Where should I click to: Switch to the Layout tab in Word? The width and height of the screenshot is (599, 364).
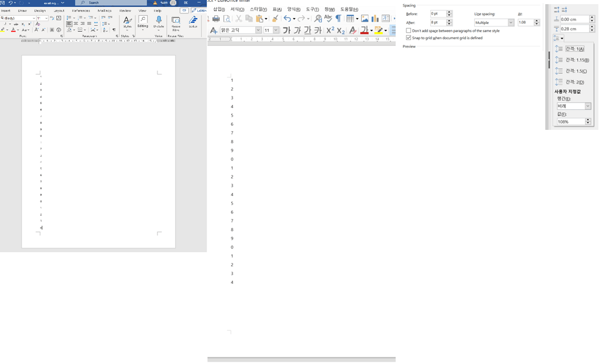(59, 11)
